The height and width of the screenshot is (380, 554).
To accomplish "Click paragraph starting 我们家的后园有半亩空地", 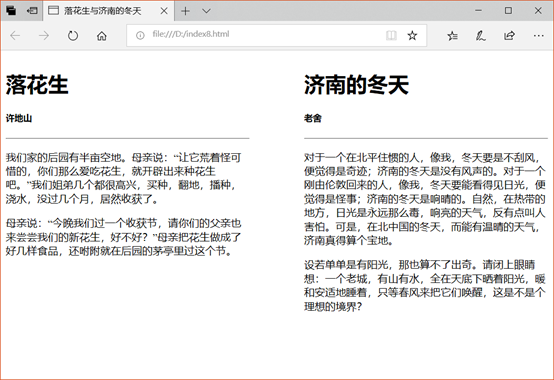I will [x=124, y=178].
